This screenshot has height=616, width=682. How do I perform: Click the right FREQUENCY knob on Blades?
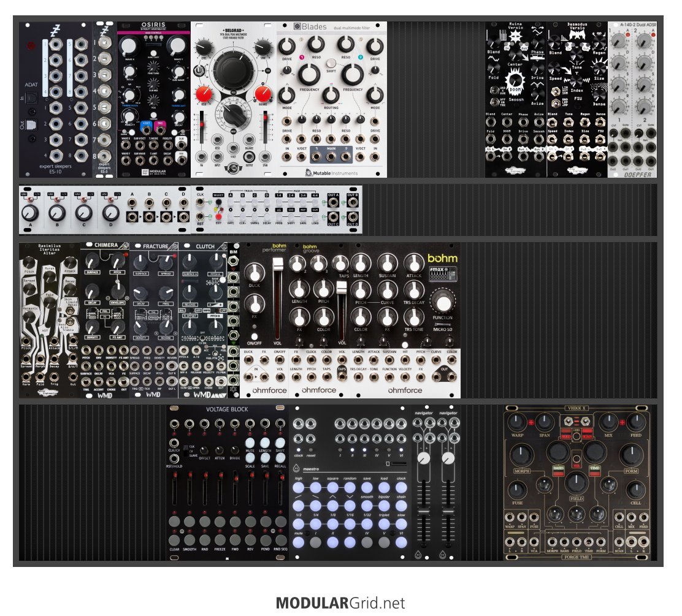click(353, 75)
